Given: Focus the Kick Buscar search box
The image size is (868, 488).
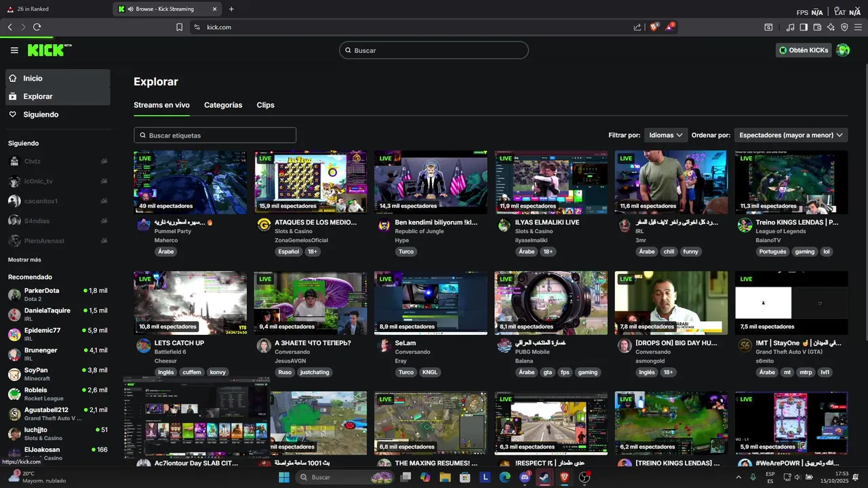Looking at the screenshot, I should tap(434, 50).
